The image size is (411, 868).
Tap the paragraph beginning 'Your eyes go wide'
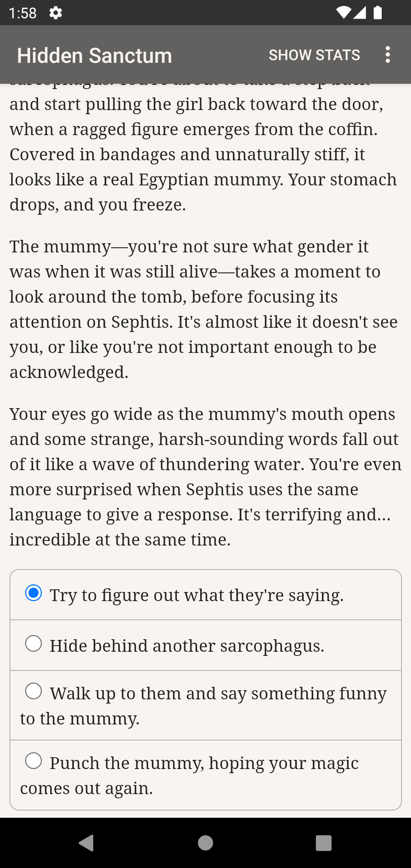click(205, 477)
